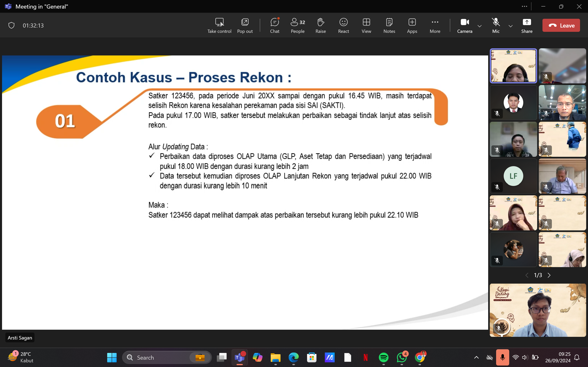Show the People participant list
588x367 pixels.
coord(297,25)
